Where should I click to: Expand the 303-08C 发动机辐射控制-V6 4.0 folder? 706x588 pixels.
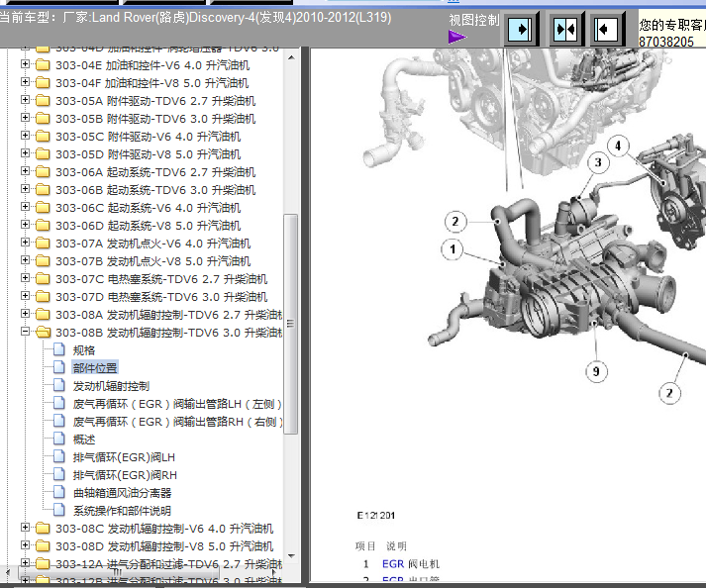[25, 528]
